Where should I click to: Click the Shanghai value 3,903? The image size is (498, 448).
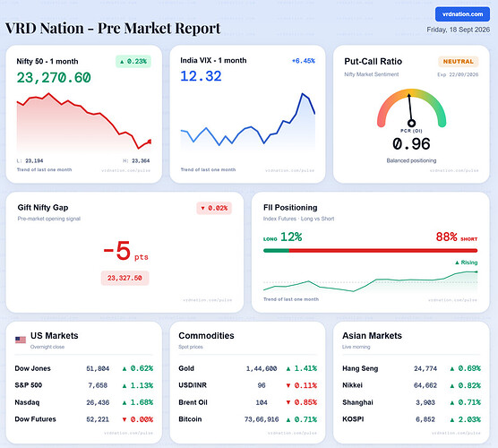click(x=425, y=402)
